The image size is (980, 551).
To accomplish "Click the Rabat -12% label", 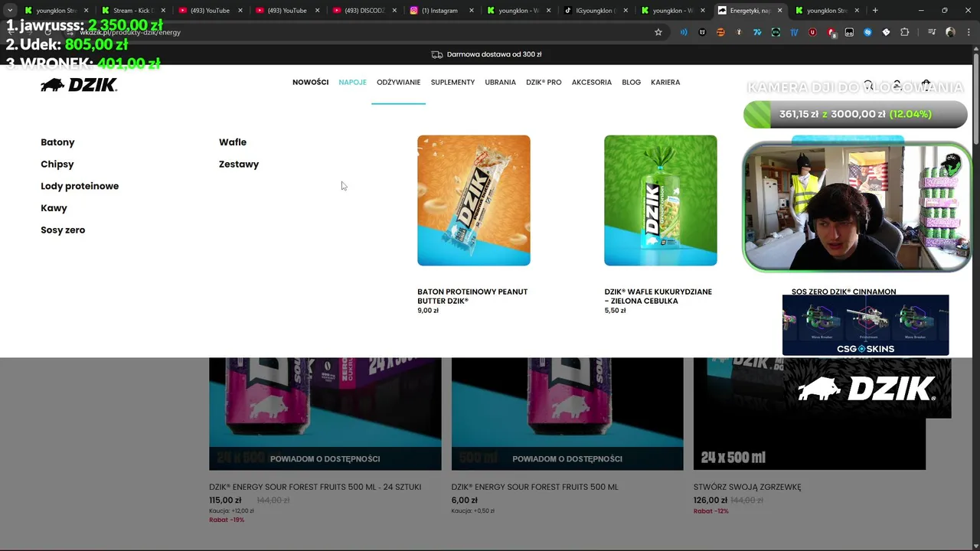I will click(x=711, y=511).
